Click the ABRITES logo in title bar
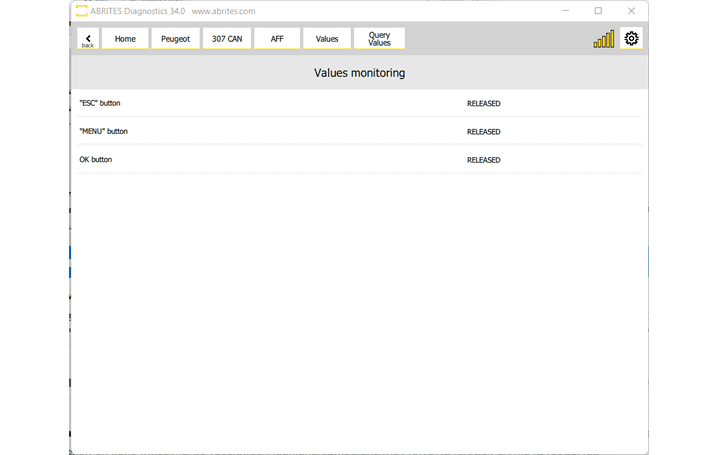This screenshot has width=719, height=455. pyautogui.click(x=82, y=11)
